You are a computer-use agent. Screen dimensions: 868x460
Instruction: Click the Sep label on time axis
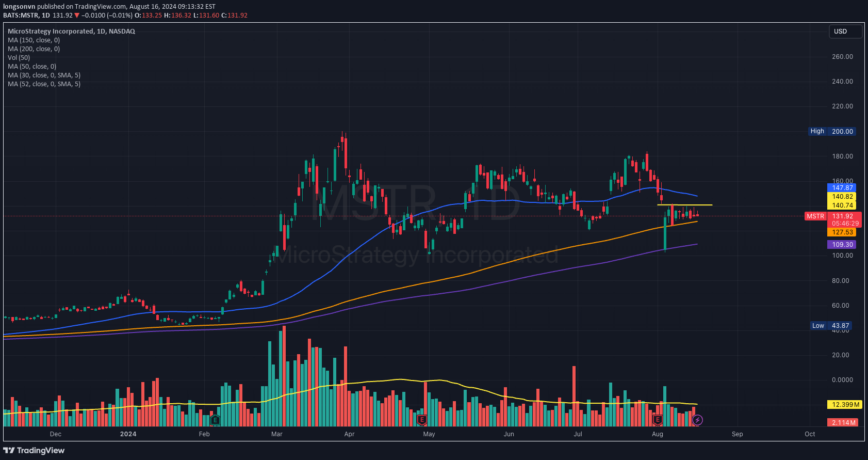click(738, 434)
